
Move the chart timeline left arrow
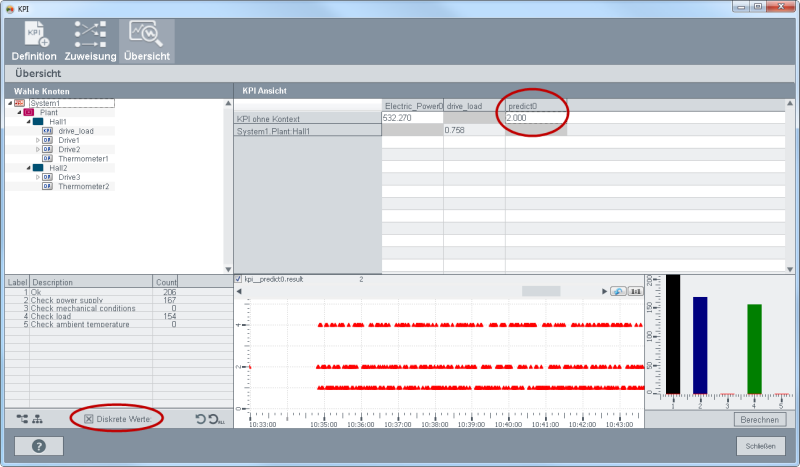(239, 291)
